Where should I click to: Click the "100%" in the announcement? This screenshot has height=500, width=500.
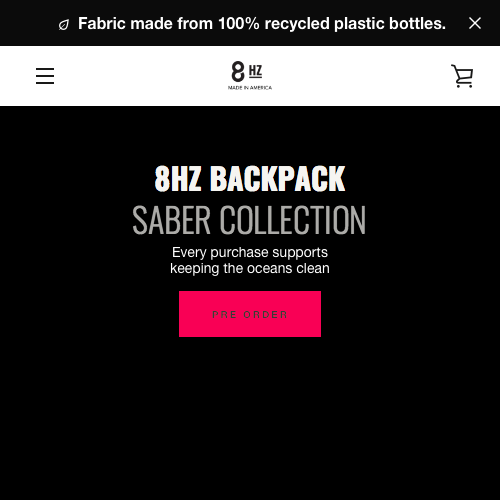click(x=239, y=24)
